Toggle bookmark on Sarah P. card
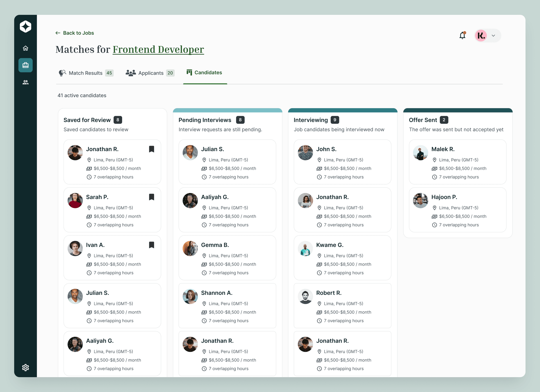The width and height of the screenshot is (540, 392). [151, 197]
